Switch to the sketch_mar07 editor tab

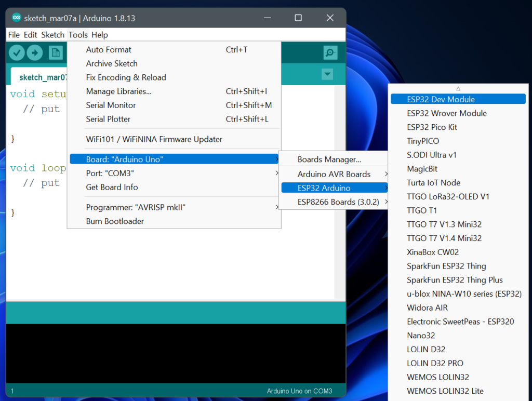coord(39,77)
